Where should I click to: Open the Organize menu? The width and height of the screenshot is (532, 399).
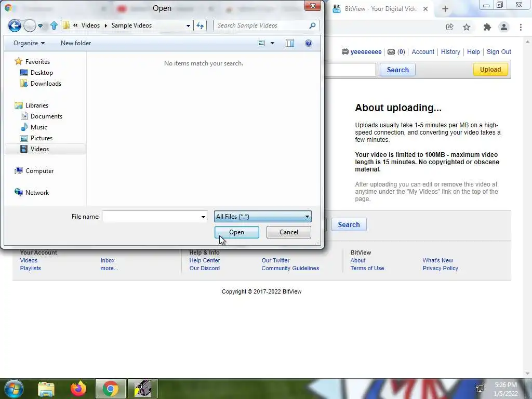[29, 43]
